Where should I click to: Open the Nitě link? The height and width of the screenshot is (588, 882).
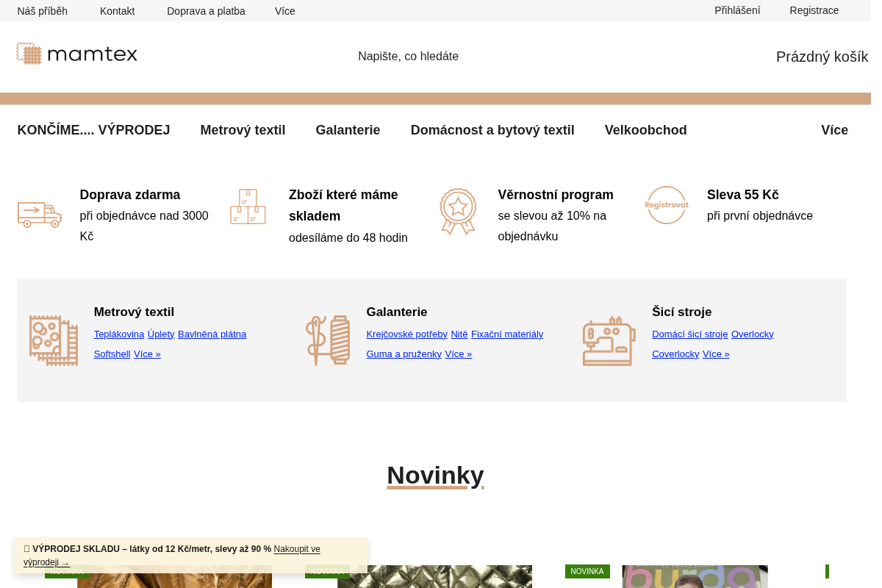coord(459,334)
